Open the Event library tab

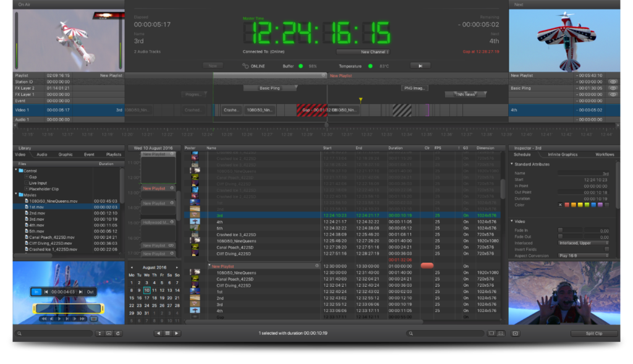point(89,154)
